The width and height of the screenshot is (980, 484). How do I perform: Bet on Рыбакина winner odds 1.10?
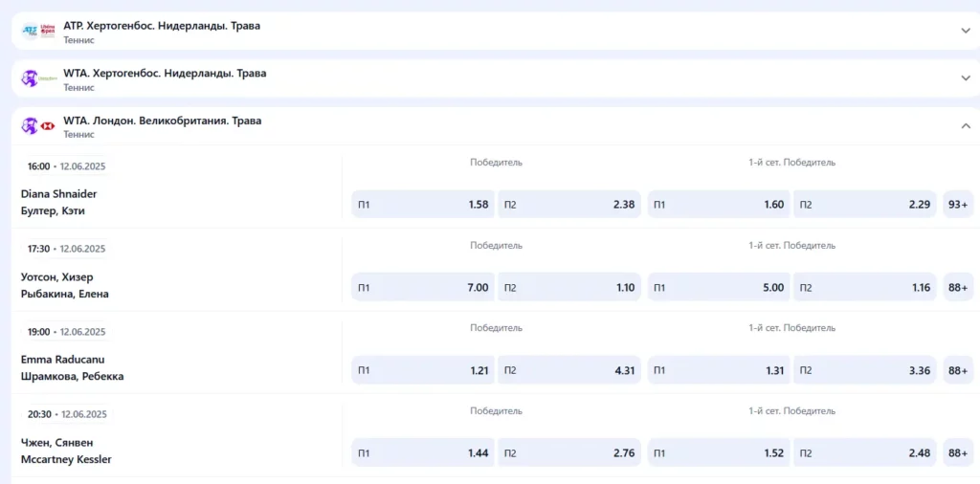point(568,287)
